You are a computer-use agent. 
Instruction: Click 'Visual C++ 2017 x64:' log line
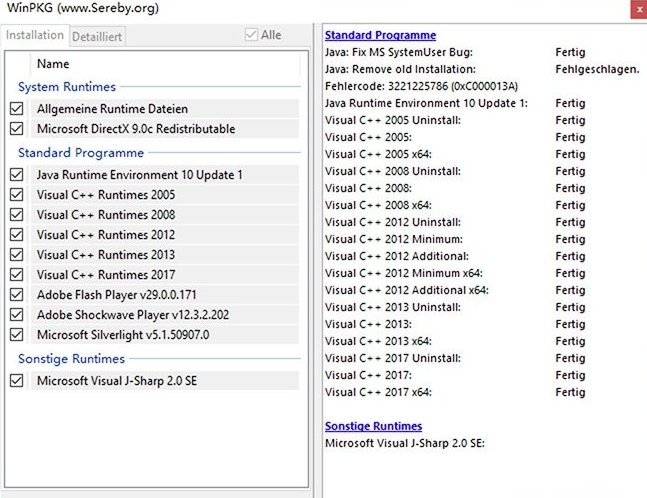point(378,392)
